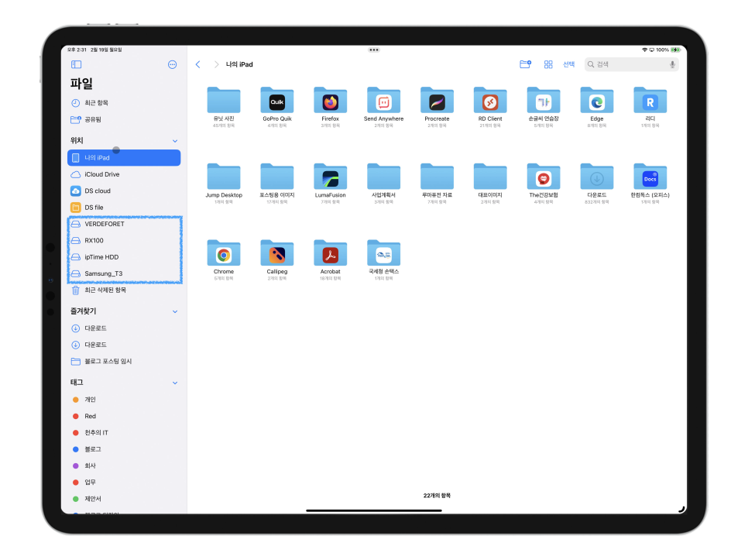Image resolution: width=748 pixels, height=560 pixels.
Task: Open the sidebar more options ellipsis
Action: click(172, 64)
